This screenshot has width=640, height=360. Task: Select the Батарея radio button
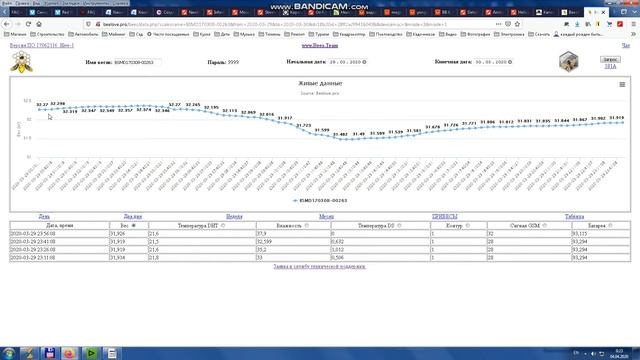coord(610,226)
